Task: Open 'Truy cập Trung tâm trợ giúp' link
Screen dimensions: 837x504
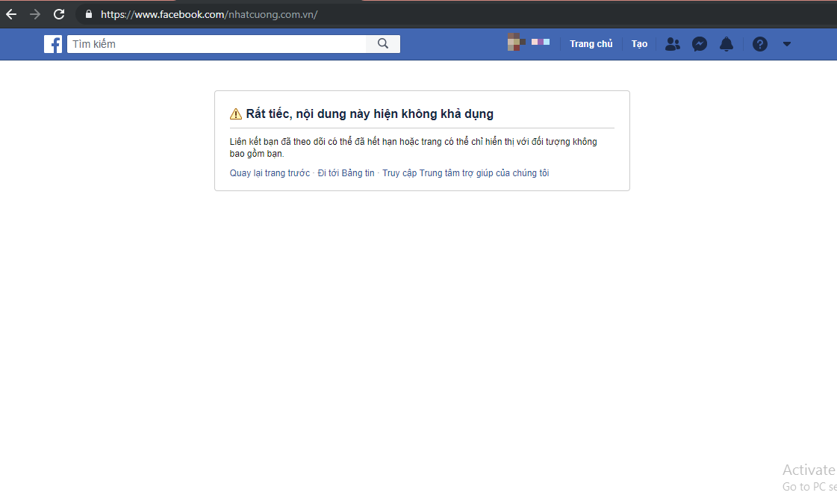Action: point(465,173)
